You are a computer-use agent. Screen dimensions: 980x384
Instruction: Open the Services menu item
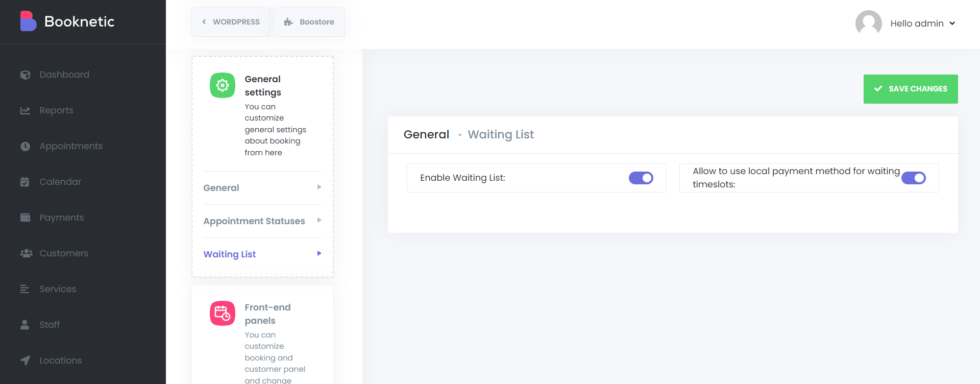58,289
